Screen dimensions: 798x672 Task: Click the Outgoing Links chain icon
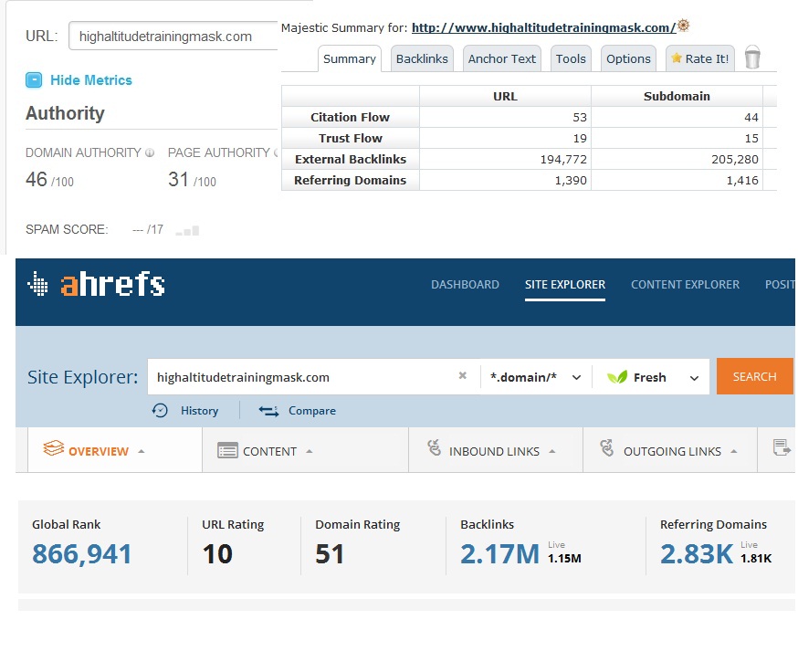606,447
